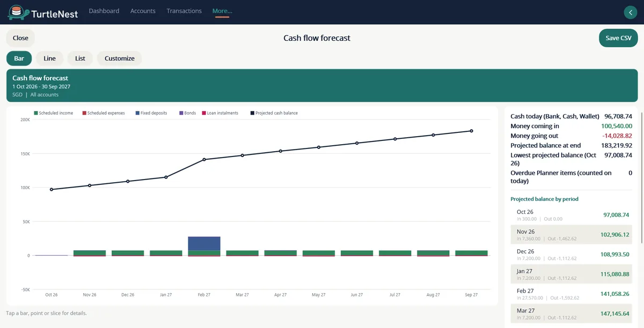Click the Money coming in value 100,540.00

617,126
